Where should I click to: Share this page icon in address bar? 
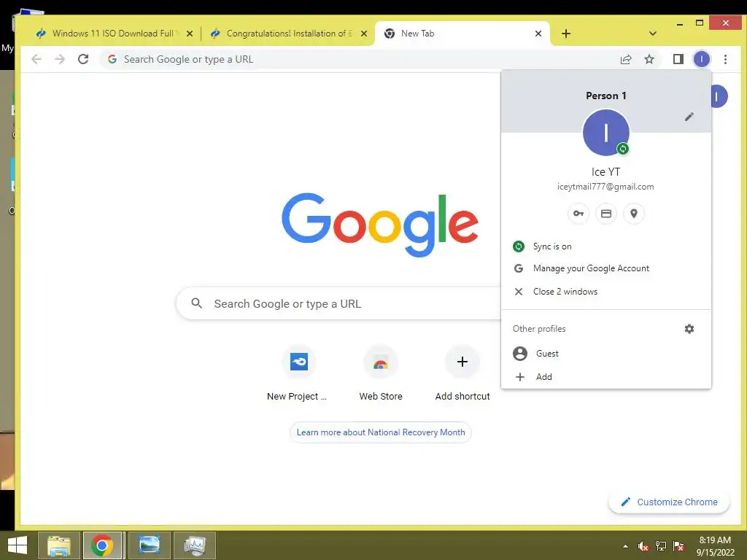point(625,60)
